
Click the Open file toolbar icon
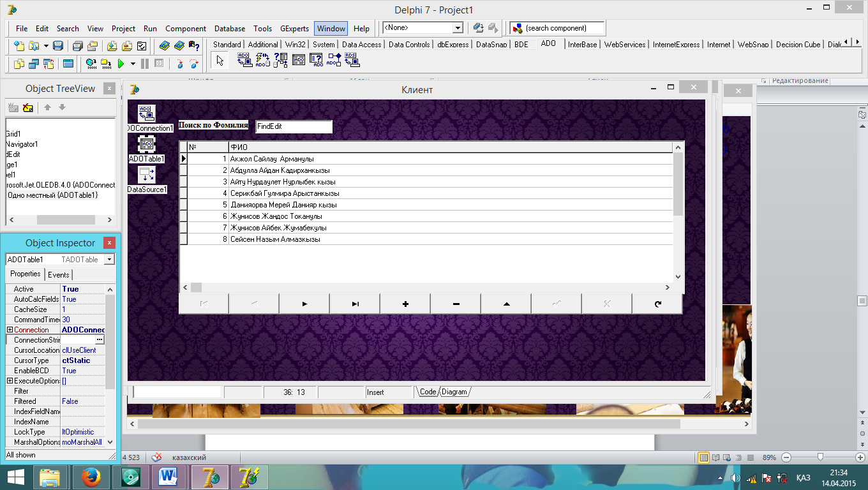[33, 46]
